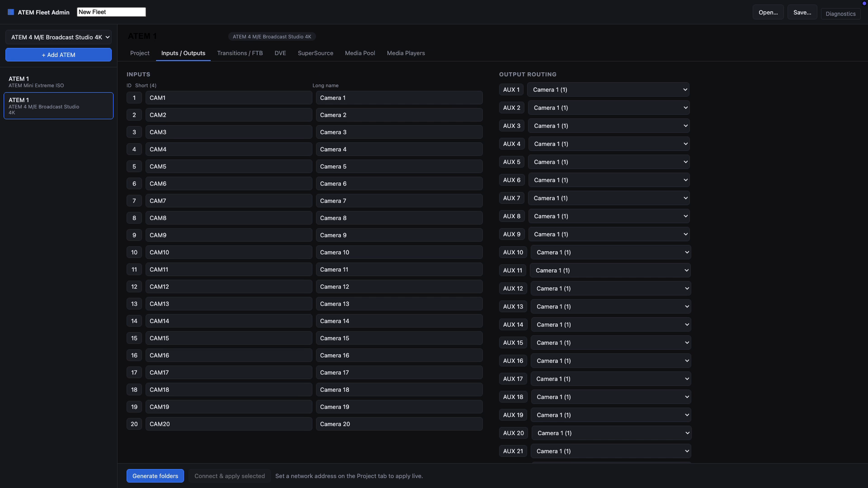This screenshot has height=488, width=868.
Task: Open the AUX 2 routing dropdown
Action: pos(609,108)
